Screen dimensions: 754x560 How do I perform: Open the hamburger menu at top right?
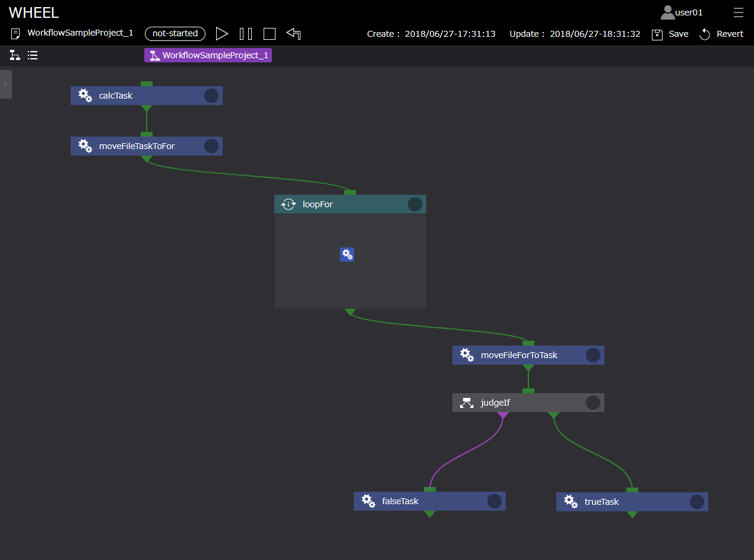pyautogui.click(x=738, y=12)
